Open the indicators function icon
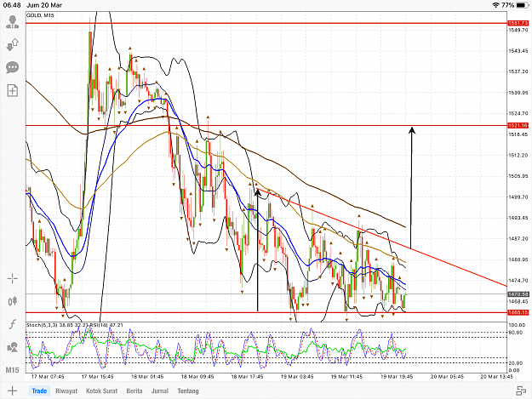 [x=13, y=324]
